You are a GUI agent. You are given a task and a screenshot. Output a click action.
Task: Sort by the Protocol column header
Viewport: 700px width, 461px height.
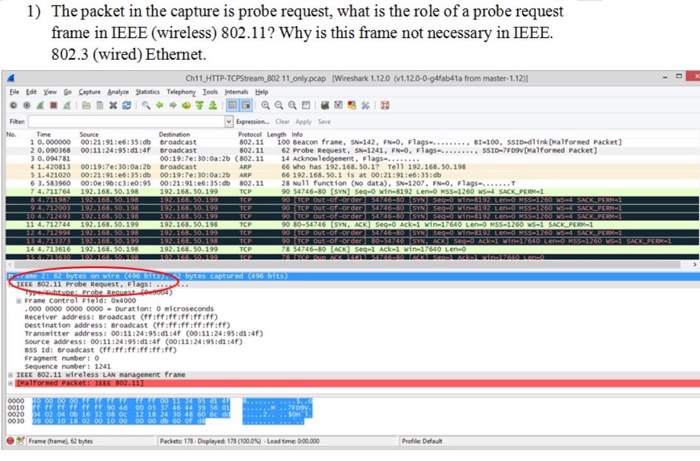coord(250,134)
